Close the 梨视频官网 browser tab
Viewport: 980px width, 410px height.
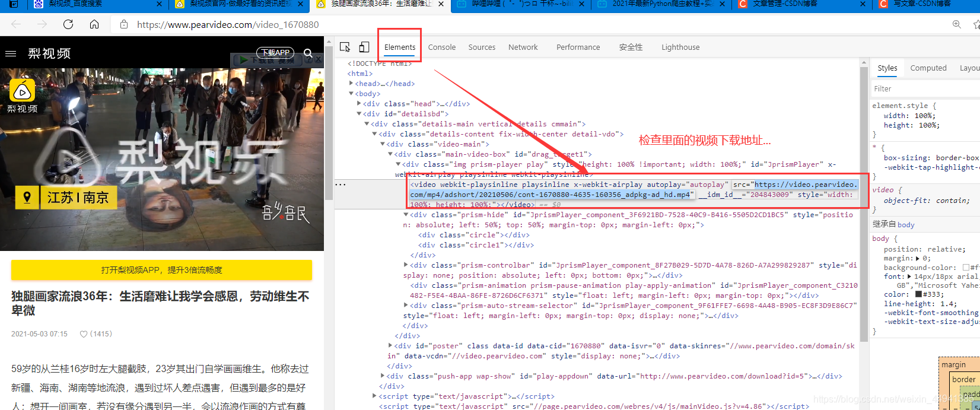pos(301,4)
